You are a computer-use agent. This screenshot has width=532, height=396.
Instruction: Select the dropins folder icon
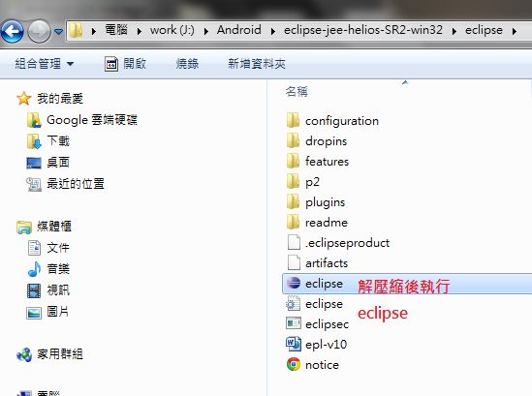click(x=293, y=140)
